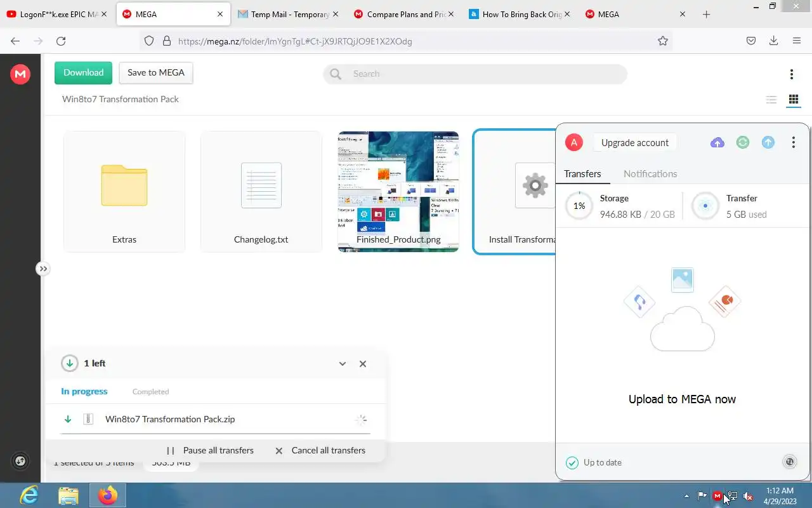Open the Finished_Product.png thumbnail
Screen dimensions: 812x508
[x=398, y=191]
